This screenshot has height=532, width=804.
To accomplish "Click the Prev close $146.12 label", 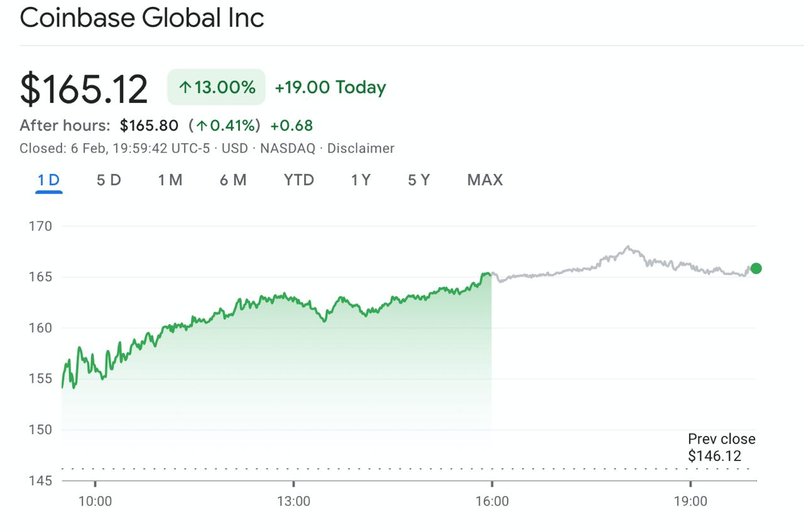I will coord(721,447).
